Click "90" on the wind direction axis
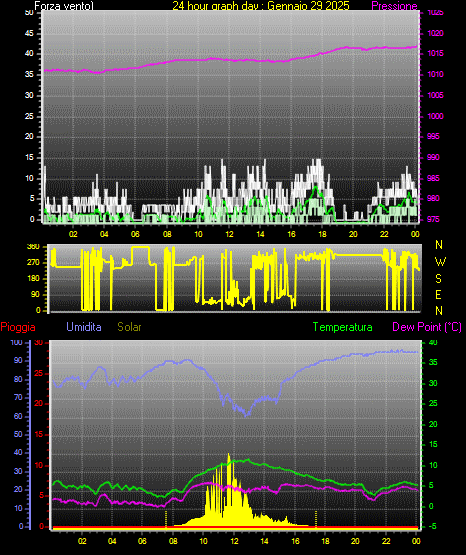The height and width of the screenshot is (555, 466). coord(35,294)
